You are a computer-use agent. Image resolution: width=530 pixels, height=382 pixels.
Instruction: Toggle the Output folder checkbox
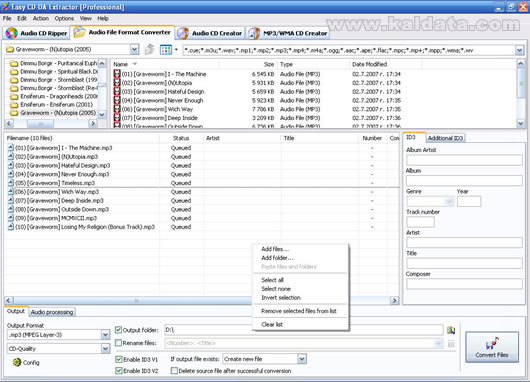click(x=118, y=330)
